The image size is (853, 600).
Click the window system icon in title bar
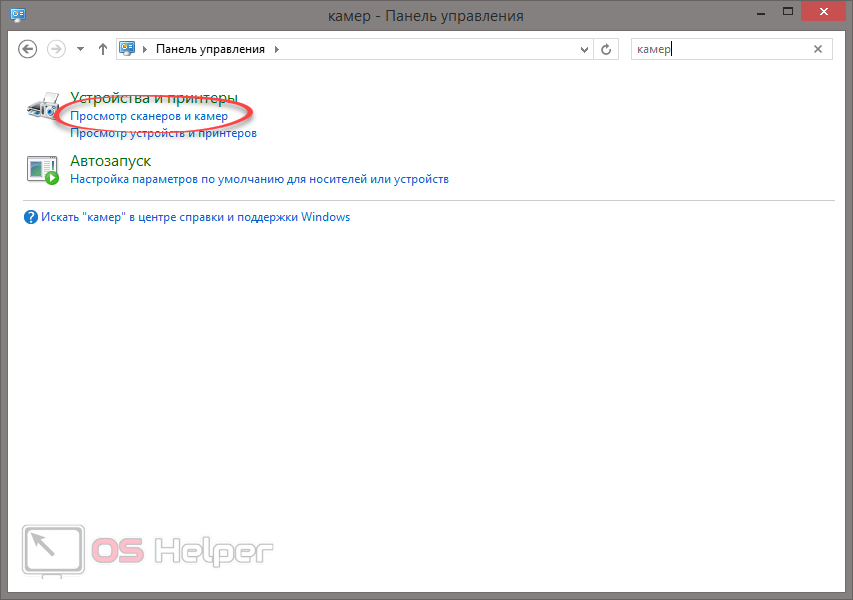(18, 14)
